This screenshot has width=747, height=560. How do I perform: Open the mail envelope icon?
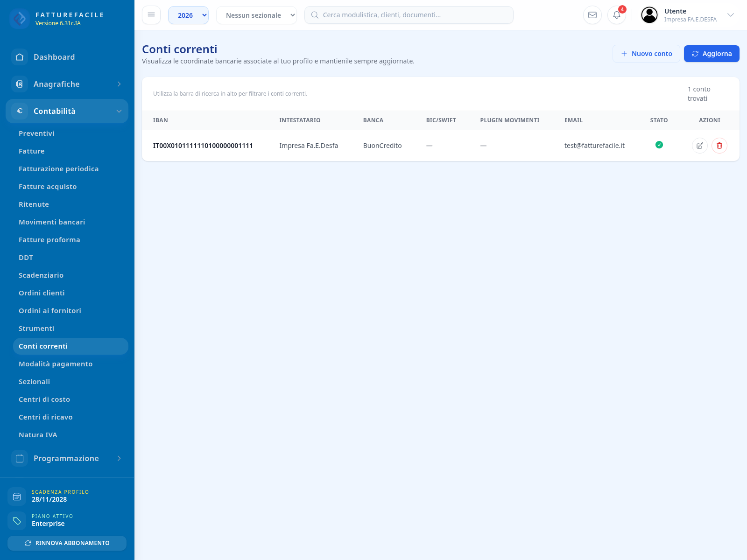pyautogui.click(x=592, y=15)
